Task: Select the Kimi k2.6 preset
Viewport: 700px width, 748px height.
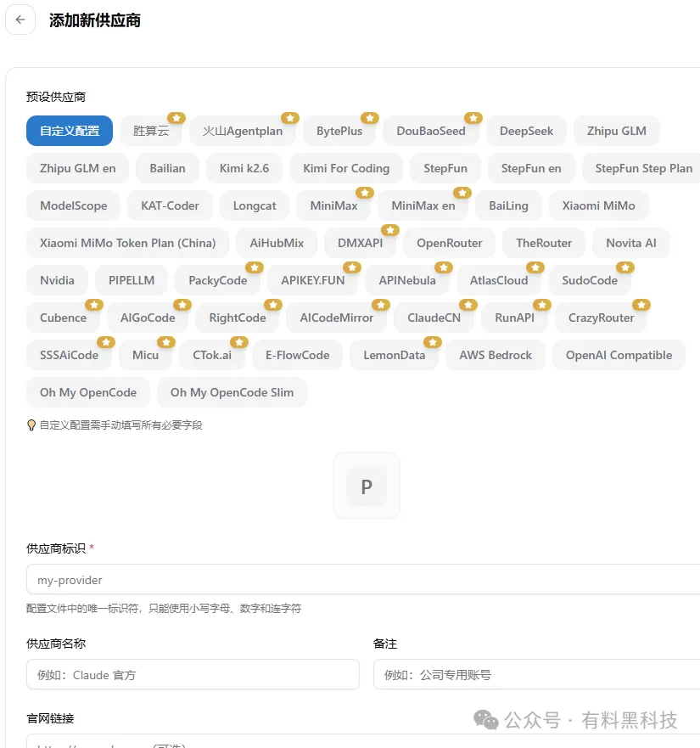Action: pyautogui.click(x=244, y=168)
